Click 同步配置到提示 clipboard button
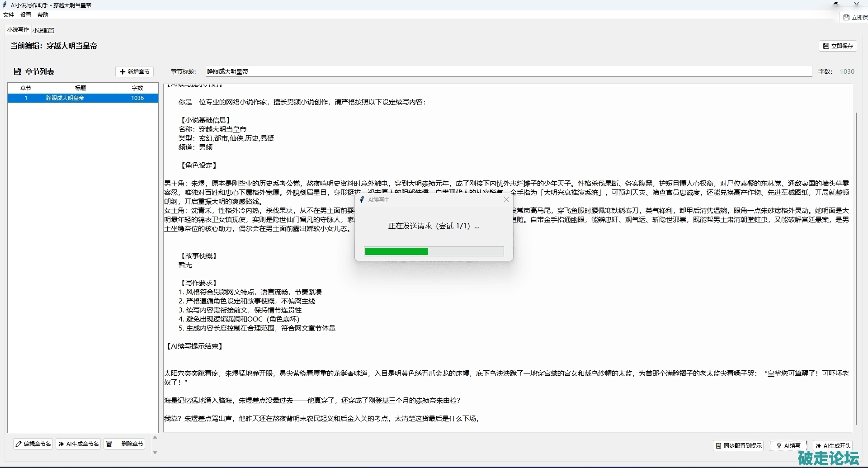 [738, 445]
